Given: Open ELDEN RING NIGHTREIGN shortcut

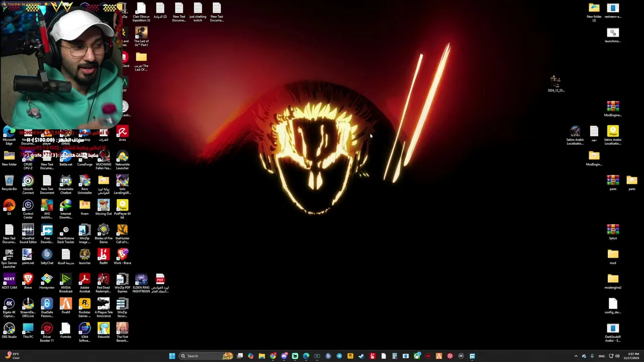Looking at the screenshot, I should [x=141, y=283].
